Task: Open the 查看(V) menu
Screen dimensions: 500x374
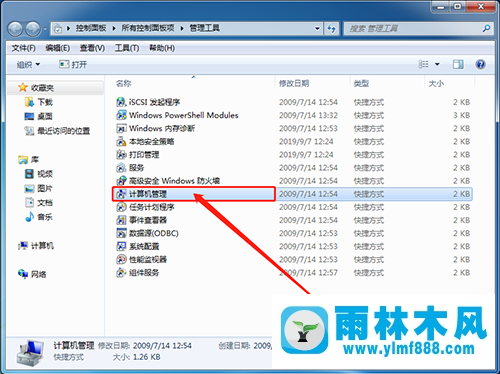Action: [x=92, y=48]
